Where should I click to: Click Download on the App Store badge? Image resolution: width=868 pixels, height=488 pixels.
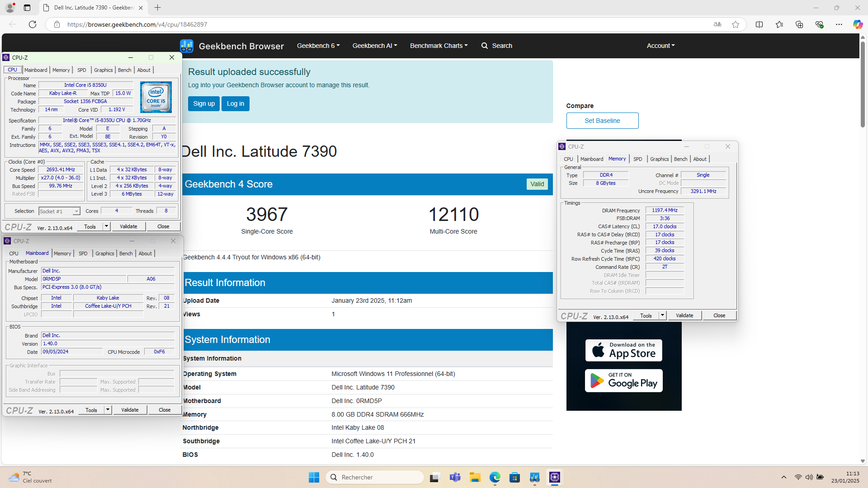tap(623, 350)
